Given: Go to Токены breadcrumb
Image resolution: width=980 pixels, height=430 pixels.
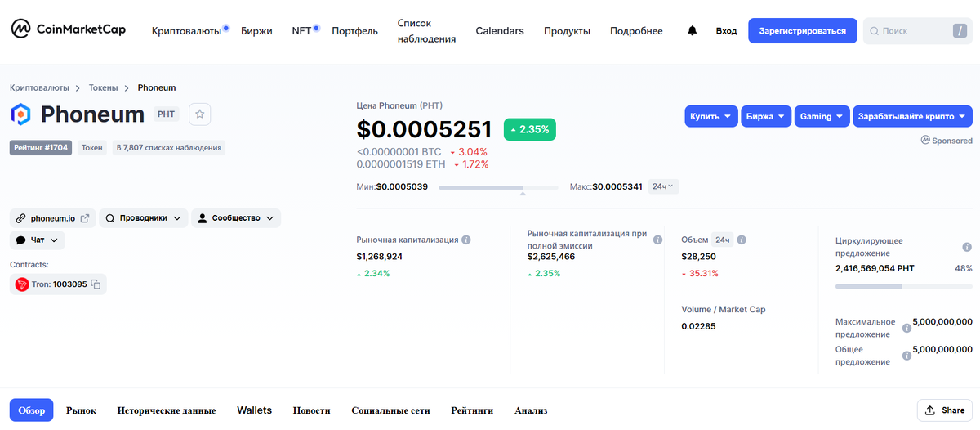Looking at the screenshot, I should 104,87.
